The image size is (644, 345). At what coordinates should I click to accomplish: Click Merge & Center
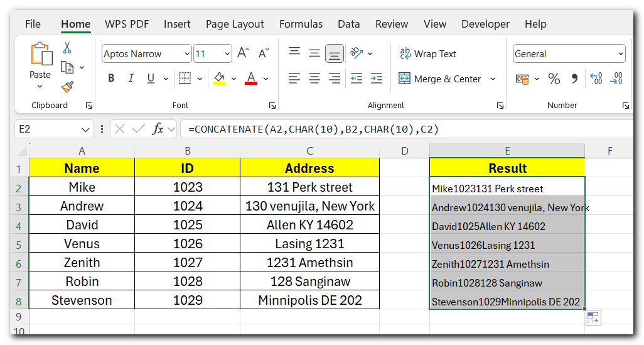[x=439, y=79]
